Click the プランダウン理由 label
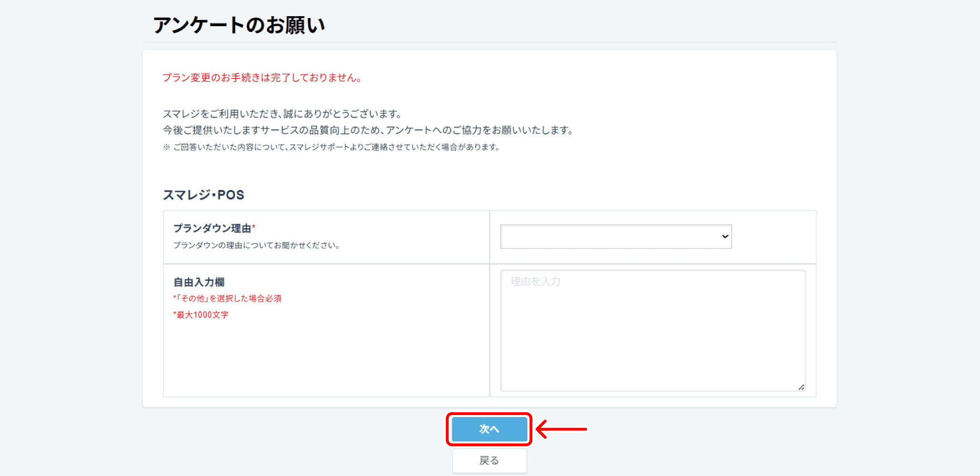The height and width of the screenshot is (476, 980). [x=212, y=228]
